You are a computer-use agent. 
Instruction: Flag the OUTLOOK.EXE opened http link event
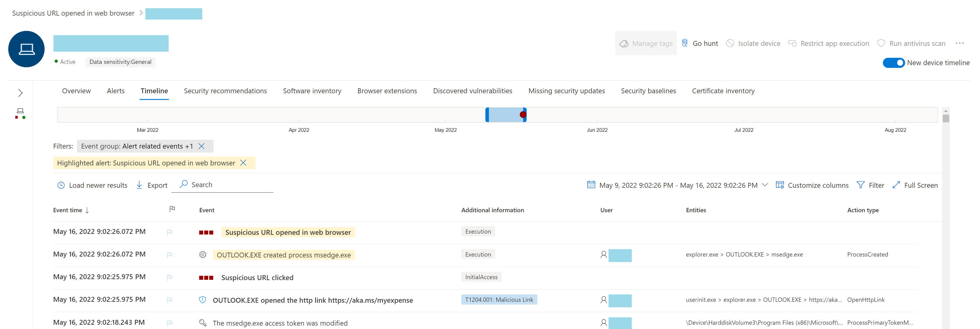click(x=170, y=300)
